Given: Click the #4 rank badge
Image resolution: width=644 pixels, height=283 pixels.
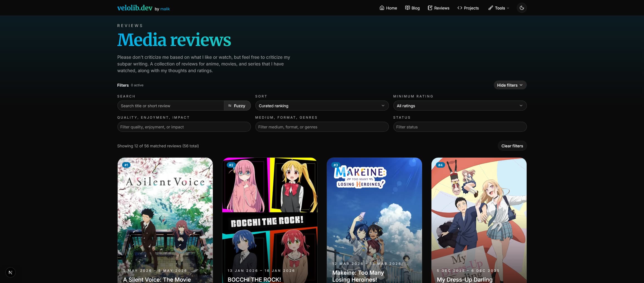Looking at the screenshot, I should coord(440,165).
